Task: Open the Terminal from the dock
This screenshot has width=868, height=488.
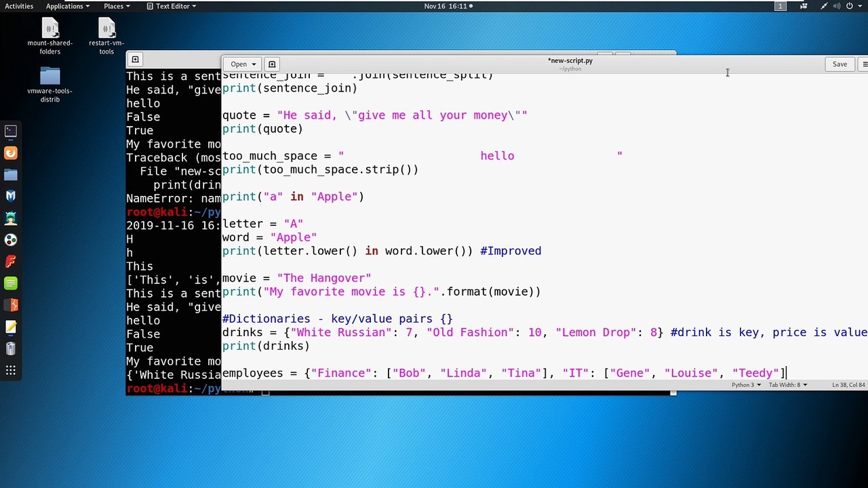Action: point(10,131)
